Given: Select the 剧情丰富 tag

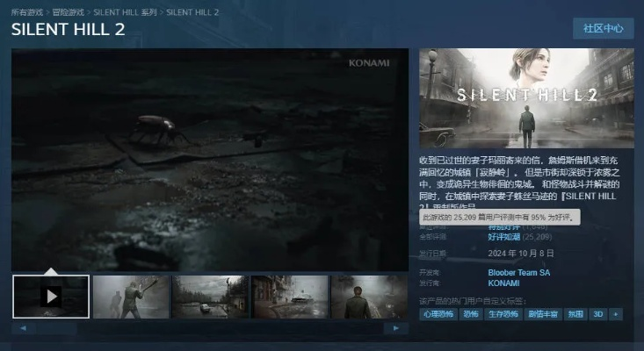Looking at the screenshot, I should (x=545, y=314).
